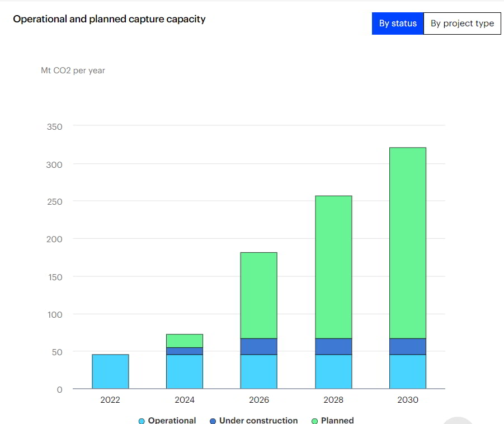Select the 2028 Under construction segment

[x=333, y=347]
